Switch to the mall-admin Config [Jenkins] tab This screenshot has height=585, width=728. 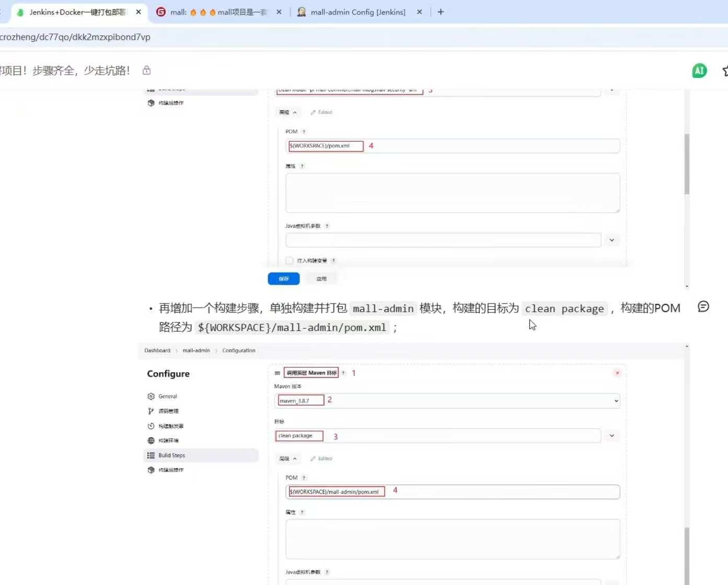coord(359,12)
